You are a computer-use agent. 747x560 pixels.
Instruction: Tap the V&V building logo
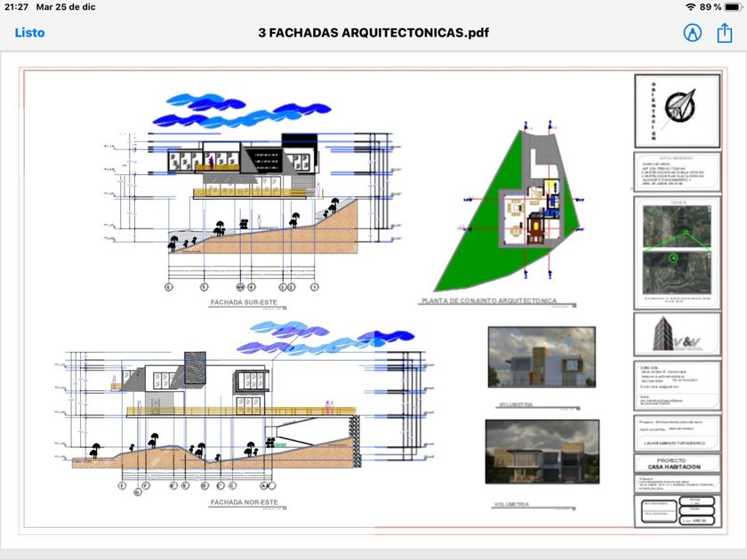click(677, 334)
